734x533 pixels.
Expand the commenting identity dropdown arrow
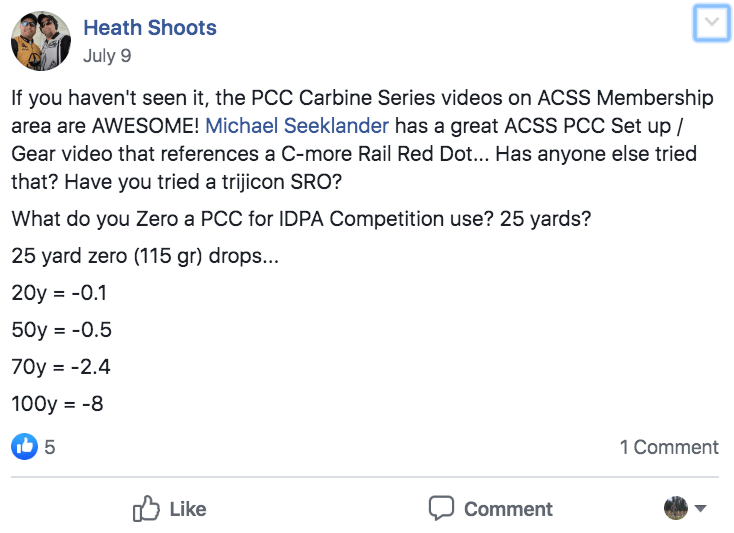coord(700,508)
